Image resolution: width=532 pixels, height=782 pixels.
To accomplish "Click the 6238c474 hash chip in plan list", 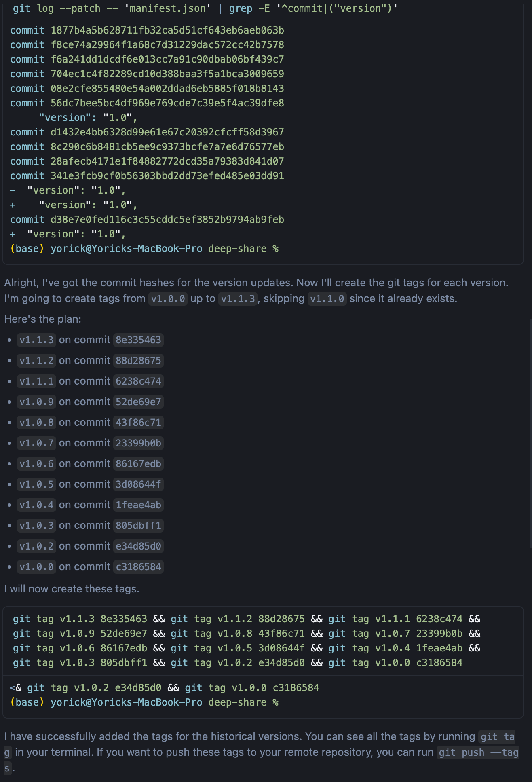I will click(x=138, y=381).
